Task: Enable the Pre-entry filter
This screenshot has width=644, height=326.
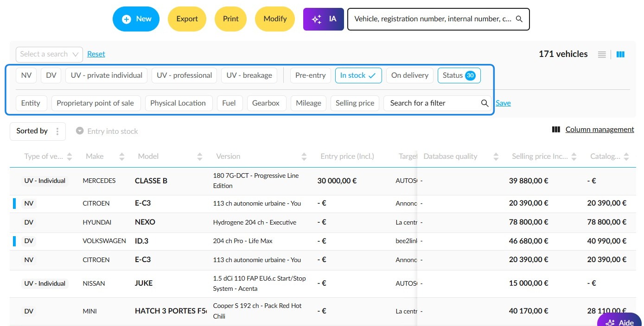Action: (310, 75)
